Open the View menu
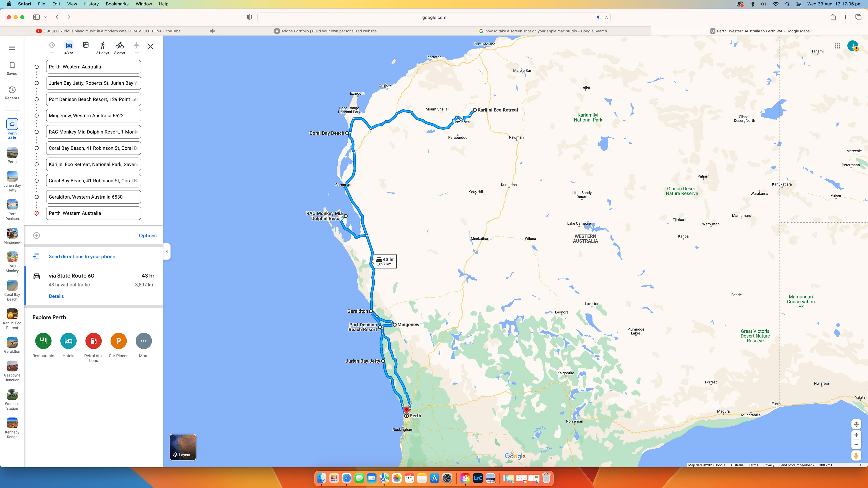Screen dimensions: 868x488 [x=72, y=4]
